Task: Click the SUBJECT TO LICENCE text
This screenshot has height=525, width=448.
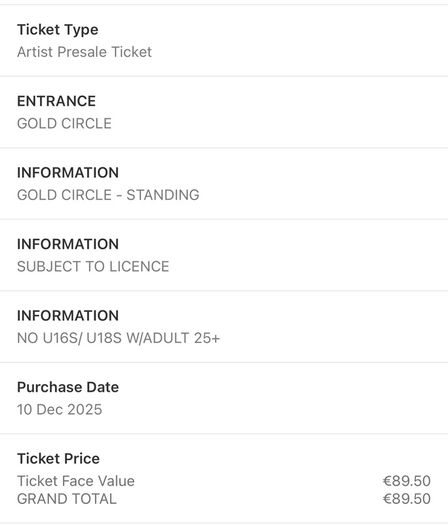Action: 93,267
